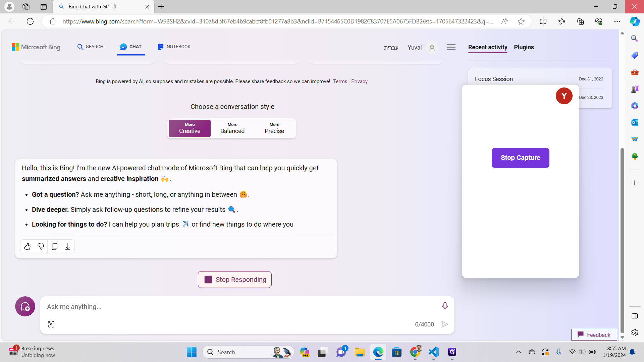644x362 pixels.
Task: Open the browser profile menu
Action: tap(9, 6)
